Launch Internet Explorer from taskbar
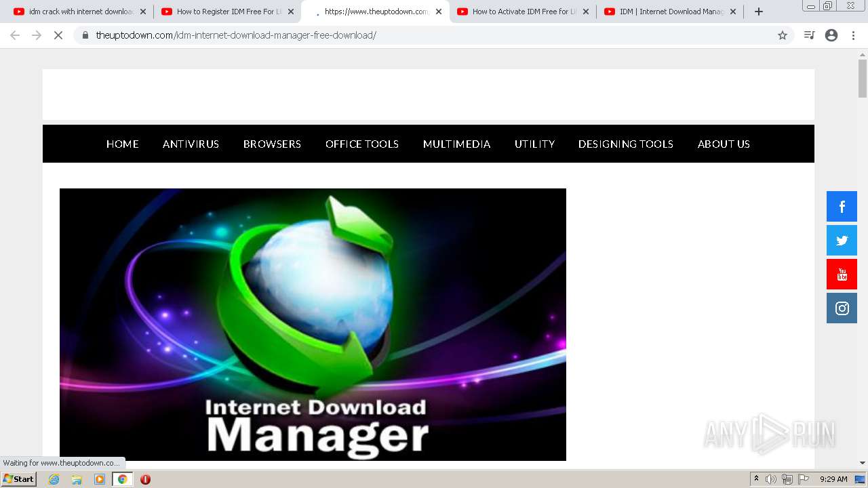This screenshot has width=868, height=488. (x=54, y=479)
